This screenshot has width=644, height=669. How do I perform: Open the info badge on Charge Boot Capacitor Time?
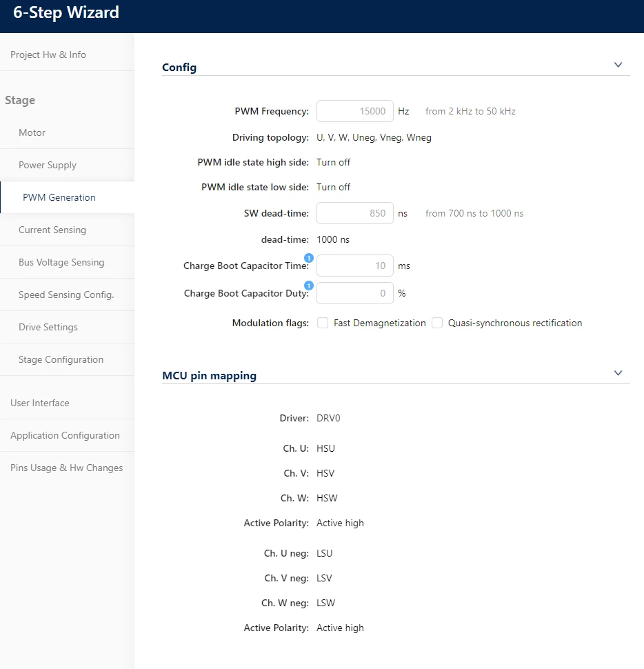click(309, 258)
